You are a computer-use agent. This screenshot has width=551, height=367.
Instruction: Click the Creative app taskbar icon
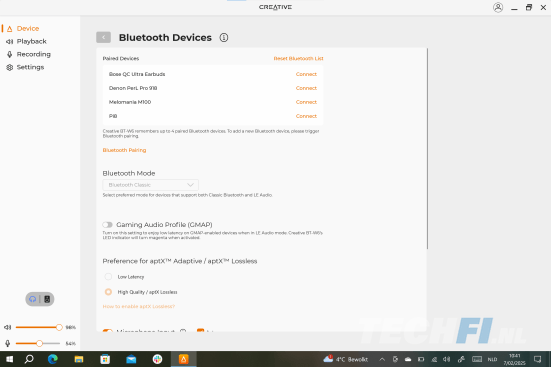pos(183,359)
